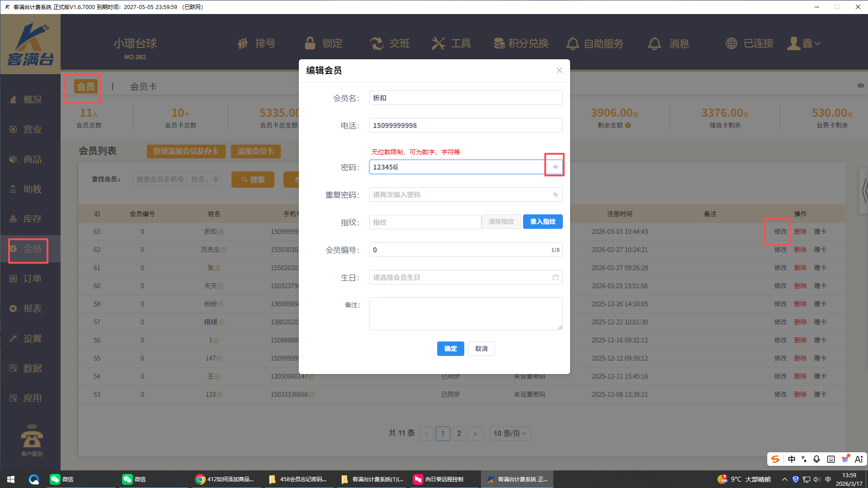The image size is (868, 488).
Task: Click the 录入指纹 button
Action: [x=542, y=222]
